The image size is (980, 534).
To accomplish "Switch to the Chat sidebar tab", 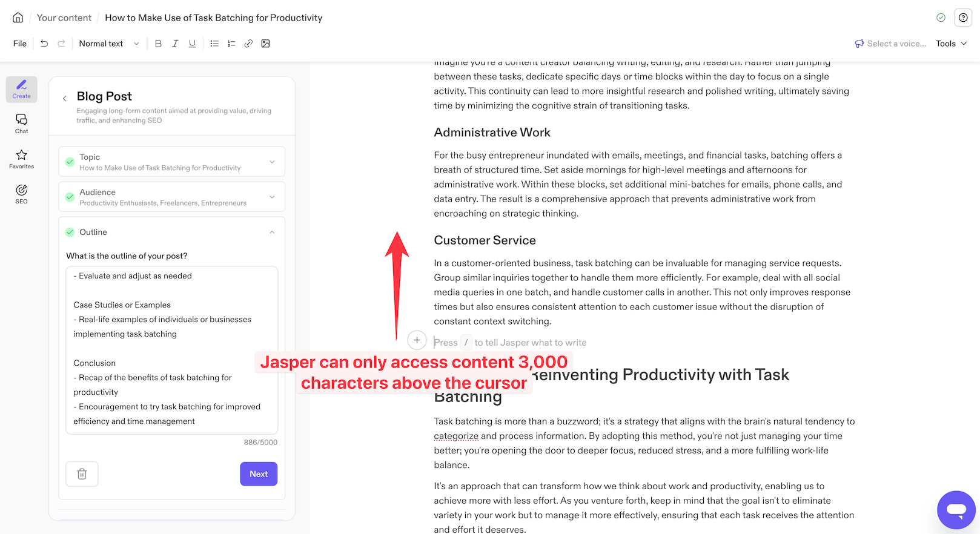I will pos(22,124).
